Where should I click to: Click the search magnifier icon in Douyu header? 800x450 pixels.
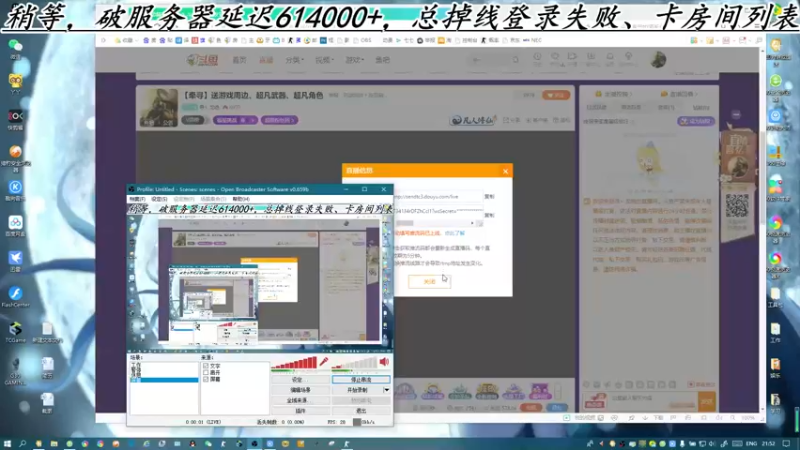pos(515,60)
